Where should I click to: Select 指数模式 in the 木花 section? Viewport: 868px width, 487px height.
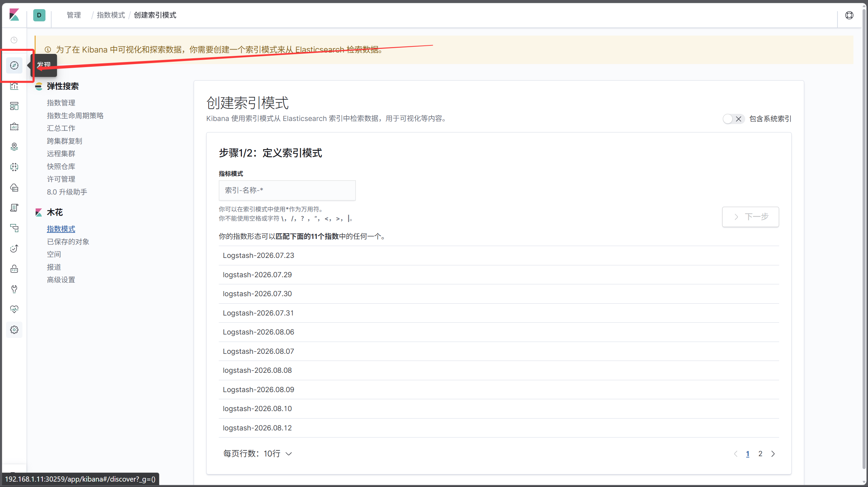coord(61,229)
